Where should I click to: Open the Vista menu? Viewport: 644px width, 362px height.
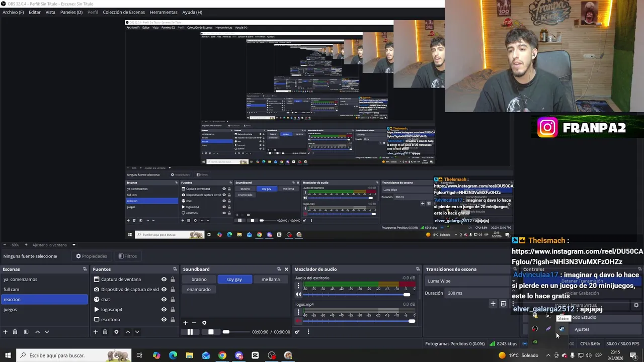(50, 12)
